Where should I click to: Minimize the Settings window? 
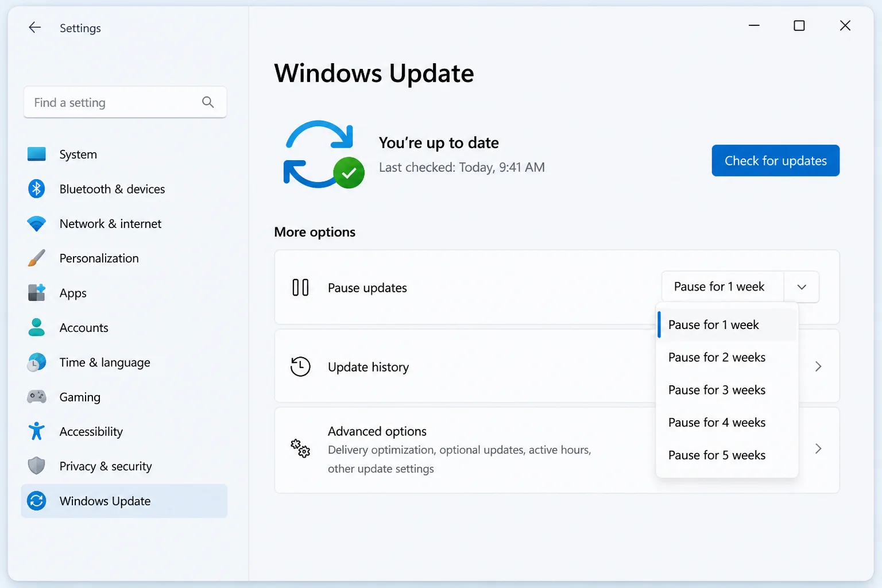(754, 25)
